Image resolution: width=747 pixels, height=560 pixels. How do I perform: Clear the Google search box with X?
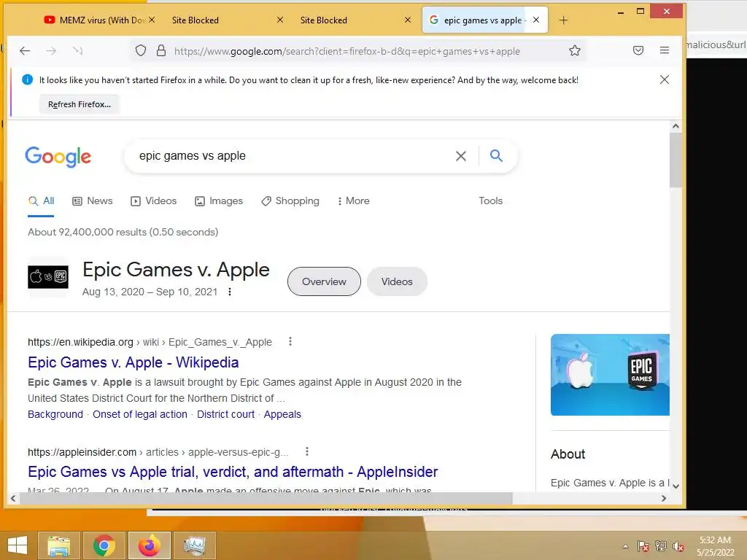461,156
